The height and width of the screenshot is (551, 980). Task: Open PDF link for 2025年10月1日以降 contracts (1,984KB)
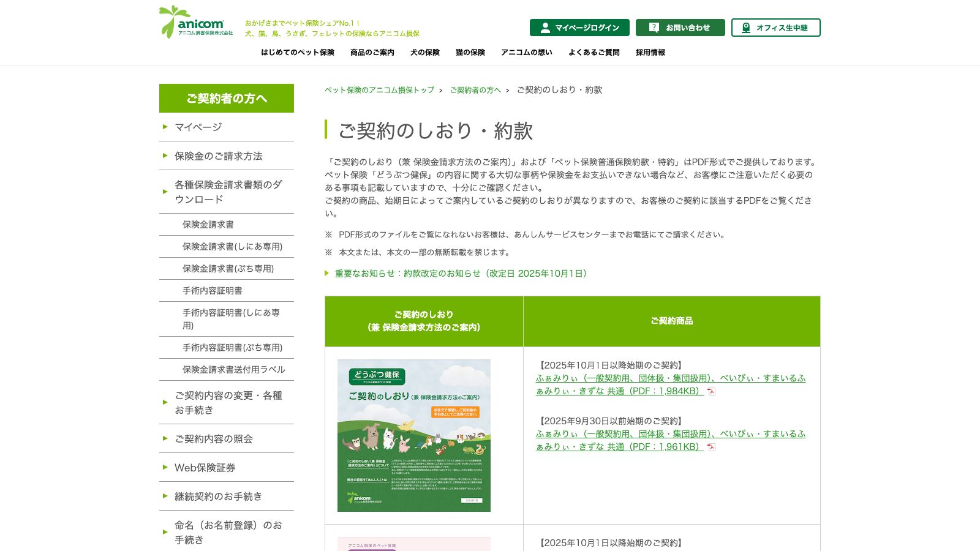point(671,384)
